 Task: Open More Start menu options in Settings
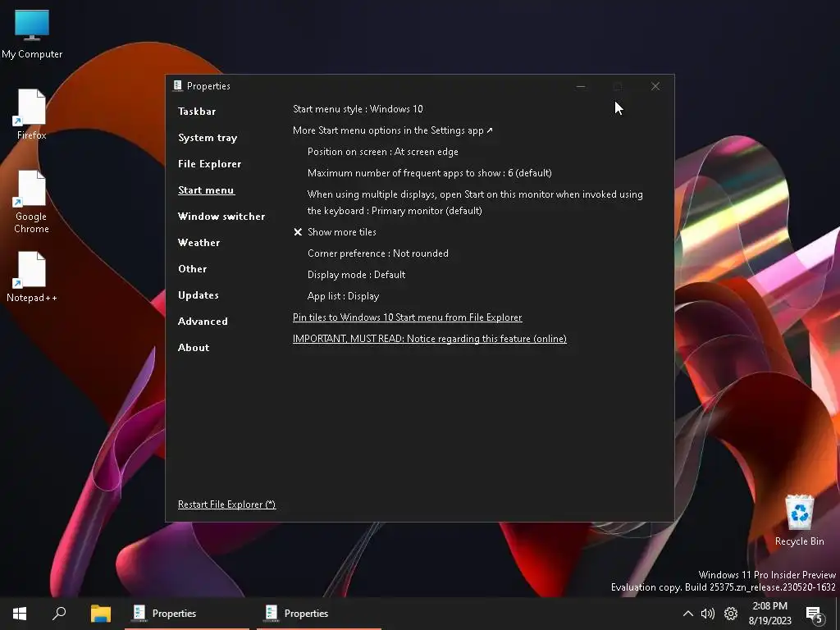click(x=393, y=130)
